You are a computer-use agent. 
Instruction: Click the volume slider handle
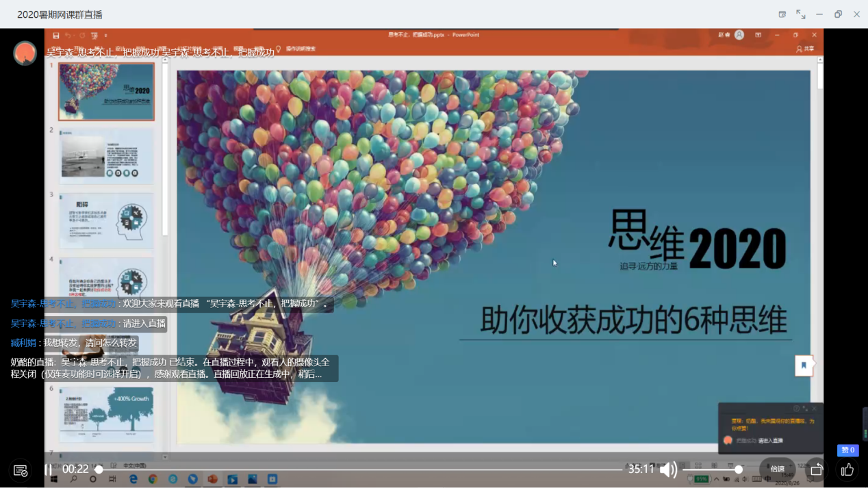[x=738, y=470]
